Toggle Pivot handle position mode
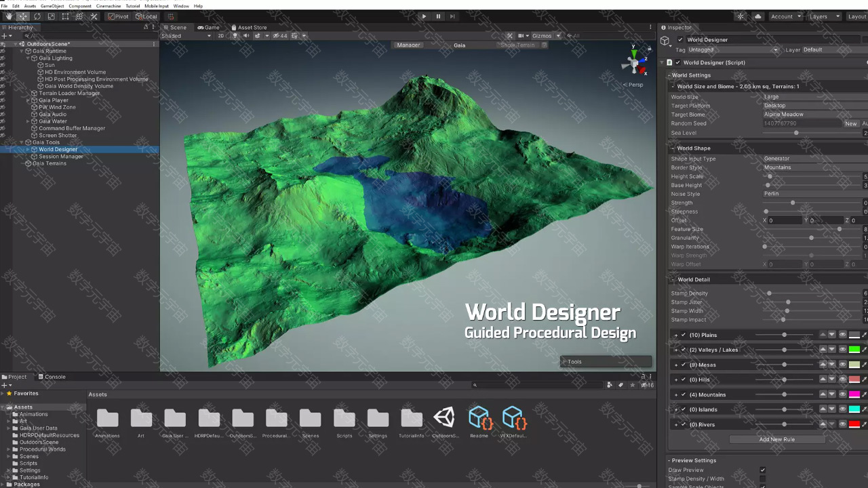 (119, 16)
